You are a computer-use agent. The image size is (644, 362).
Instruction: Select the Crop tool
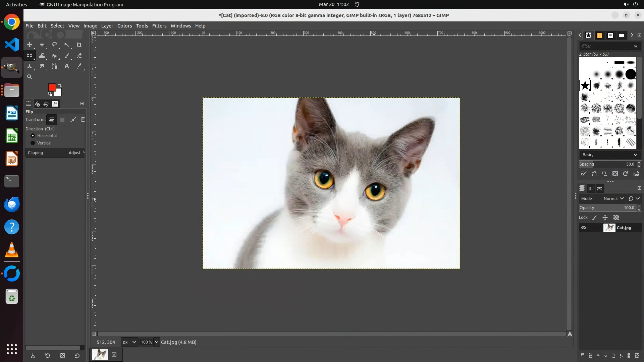pos(79,45)
